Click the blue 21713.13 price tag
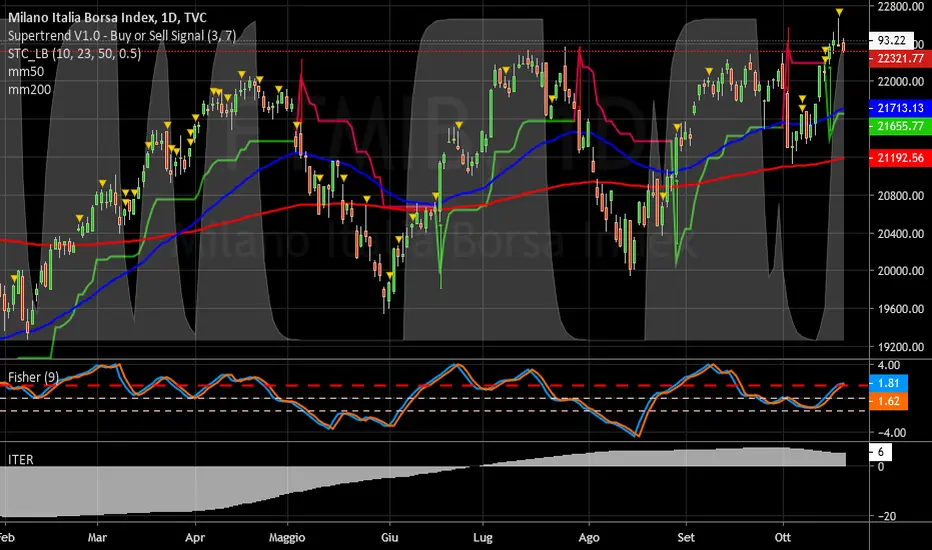This screenshot has width=932, height=550. (900, 108)
